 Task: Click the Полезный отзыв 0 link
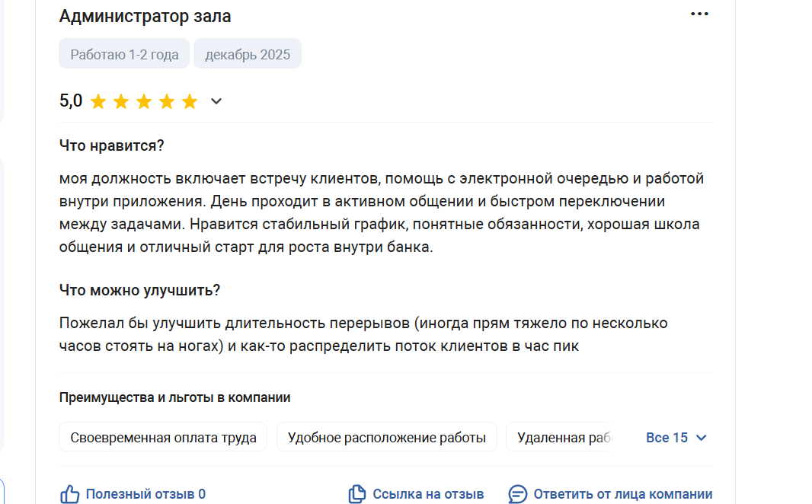pos(145,494)
